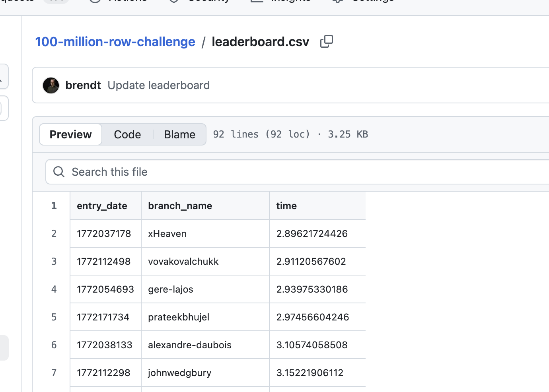549x392 pixels.
Task: Open the Update leaderboard commit message
Action: [158, 85]
